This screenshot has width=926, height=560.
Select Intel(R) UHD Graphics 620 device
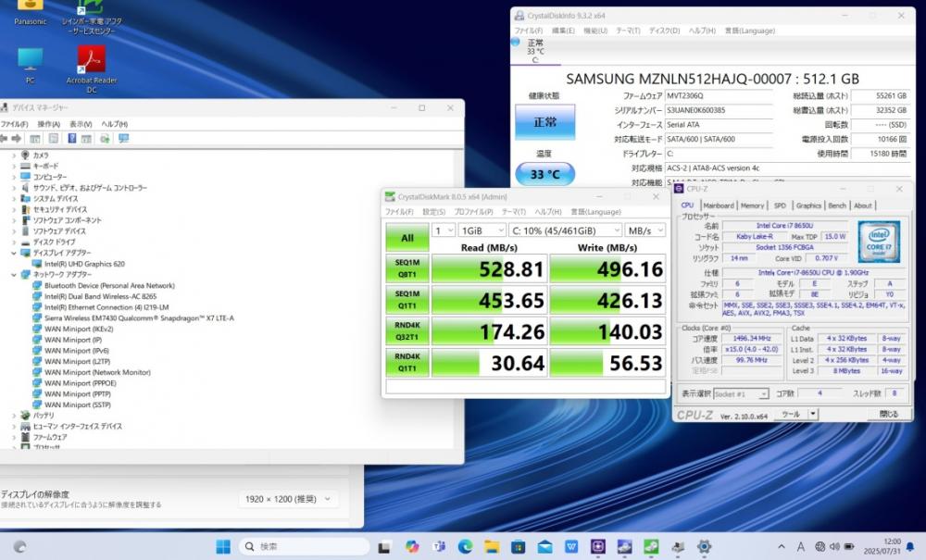84,265
